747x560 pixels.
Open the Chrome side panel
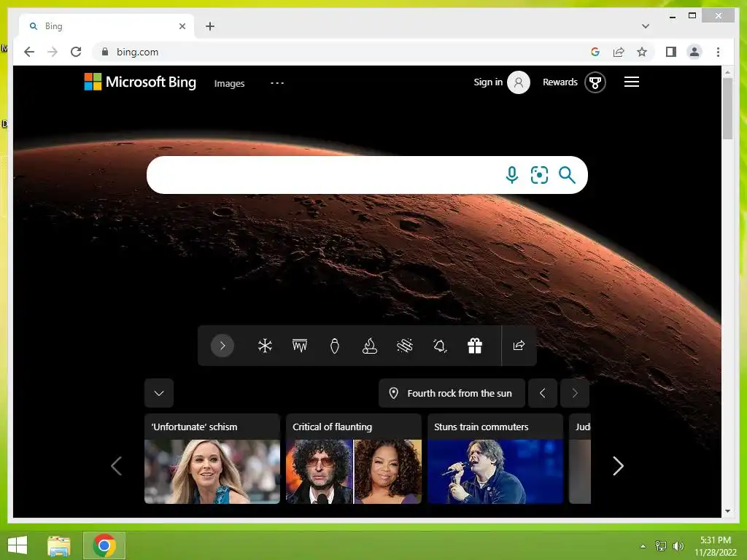(x=671, y=52)
